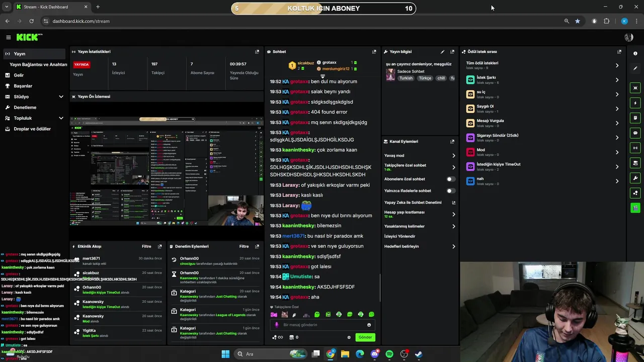The image size is (644, 362).
Task: Pop out the Yayın bilgisi panel
Action: click(x=452, y=52)
